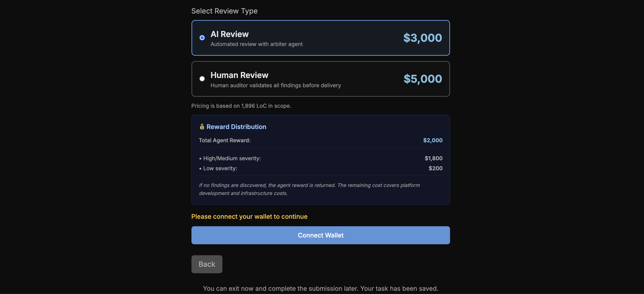
Task: Select the Human Review radio button
Action: [x=202, y=78]
